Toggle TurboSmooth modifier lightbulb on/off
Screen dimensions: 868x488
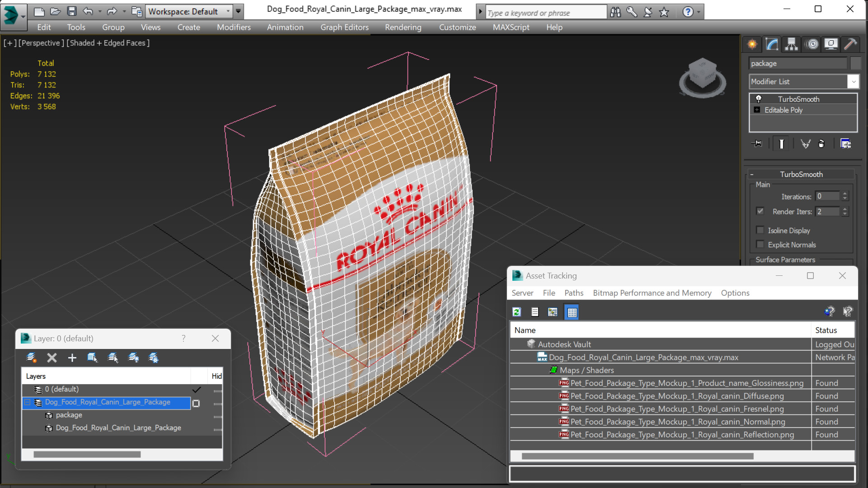click(x=759, y=98)
